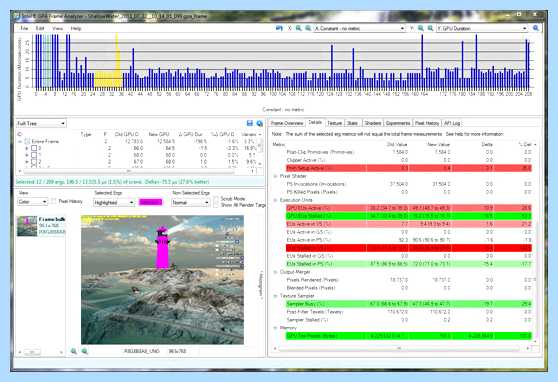Viewport: 558px width, 382px height.
Task: Select the GPU EUs Active metric row
Action: [x=409, y=208]
